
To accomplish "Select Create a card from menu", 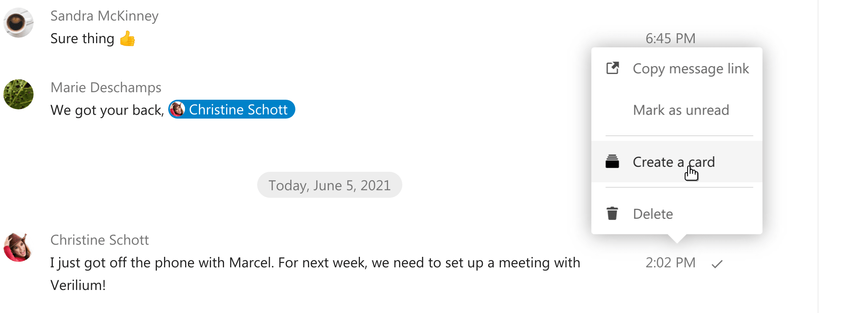I will 673,162.
